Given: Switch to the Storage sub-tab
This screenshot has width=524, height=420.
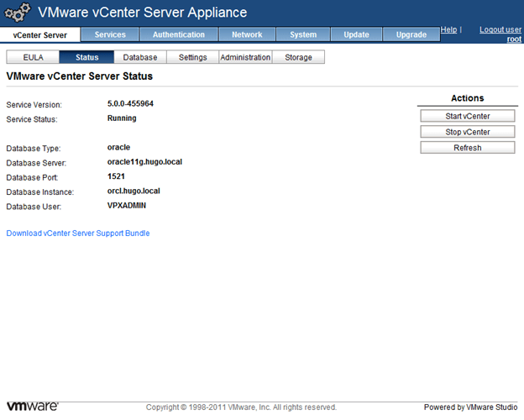Looking at the screenshot, I should [x=298, y=57].
